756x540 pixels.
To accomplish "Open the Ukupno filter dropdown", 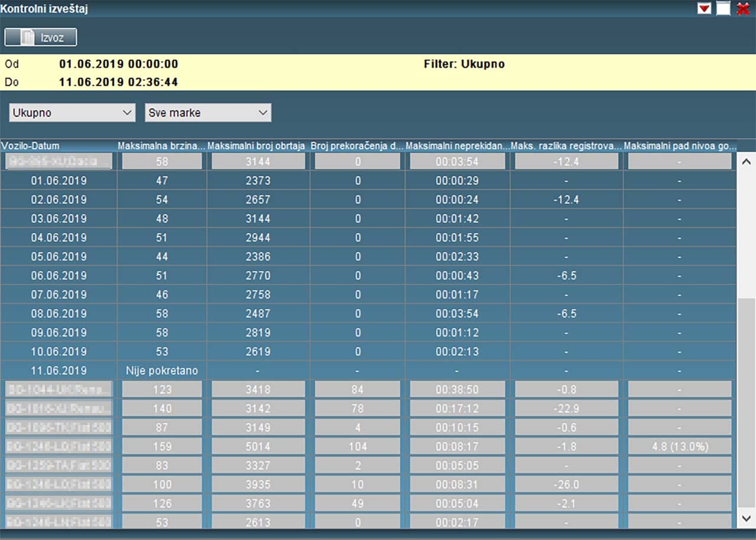I will (x=73, y=113).
